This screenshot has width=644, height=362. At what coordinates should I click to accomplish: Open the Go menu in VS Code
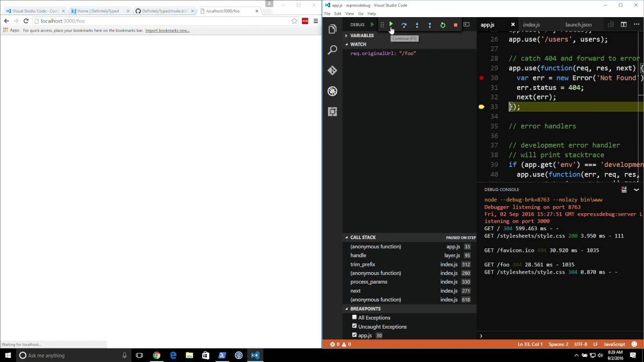tap(361, 14)
